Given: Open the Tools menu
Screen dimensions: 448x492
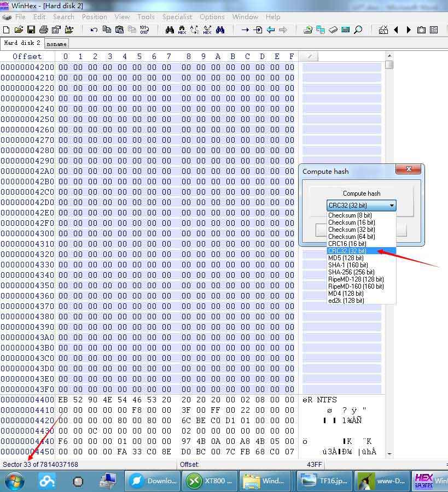Looking at the screenshot, I should [146, 17].
